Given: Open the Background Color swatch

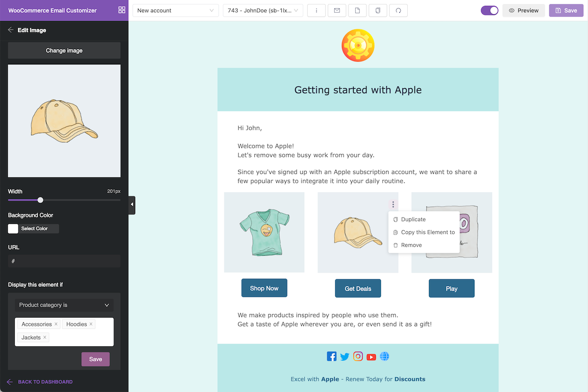Looking at the screenshot, I should (x=13, y=228).
